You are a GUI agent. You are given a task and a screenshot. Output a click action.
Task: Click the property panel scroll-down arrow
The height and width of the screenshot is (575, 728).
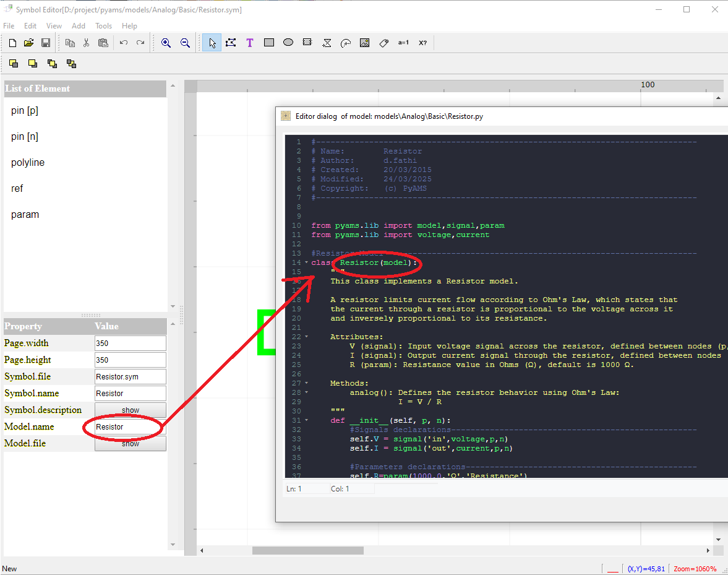[173, 544]
